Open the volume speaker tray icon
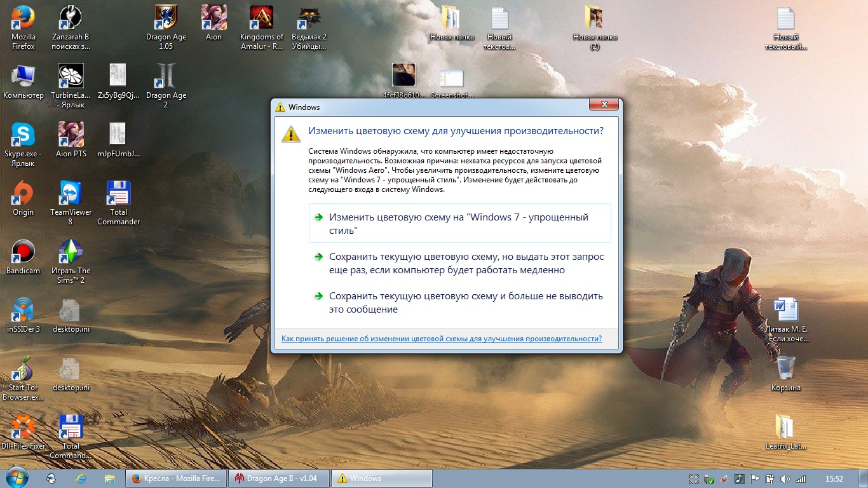This screenshot has width=868, height=488. coord(785,479)
